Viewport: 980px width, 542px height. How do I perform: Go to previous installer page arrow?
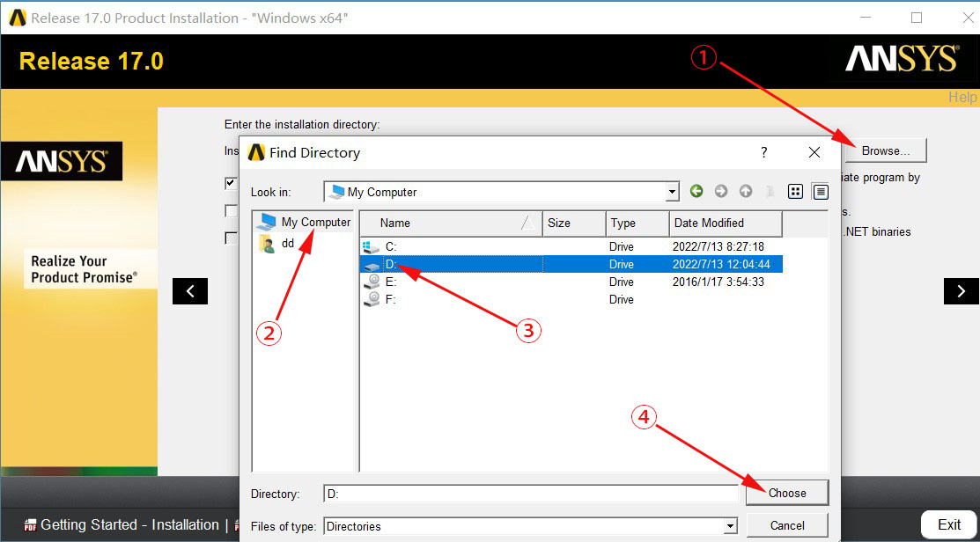click(x=190, y=291)
